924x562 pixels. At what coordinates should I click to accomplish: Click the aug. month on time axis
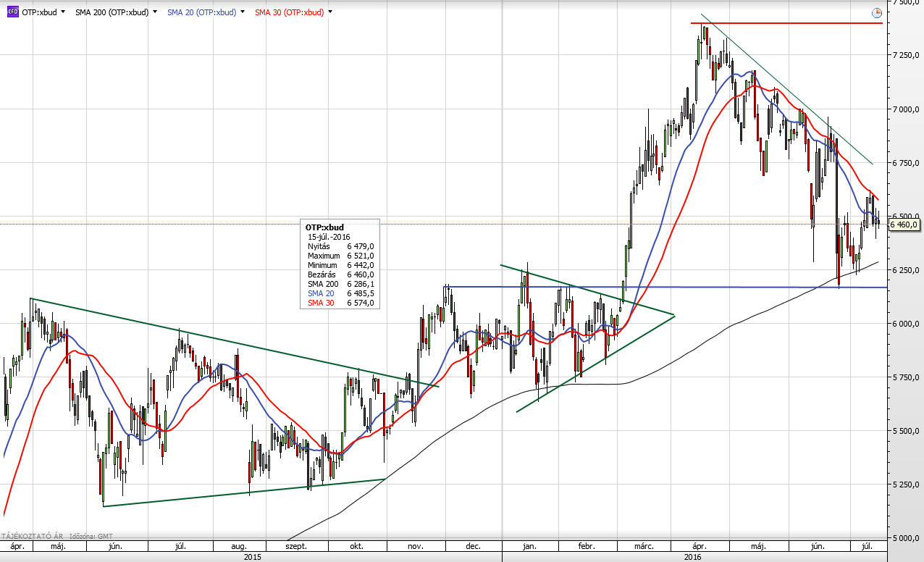(x=239, y=546)
